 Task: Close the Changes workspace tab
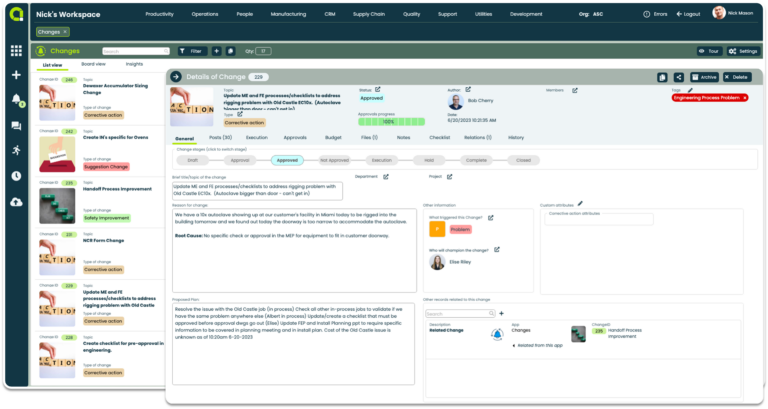click(65, 32)
